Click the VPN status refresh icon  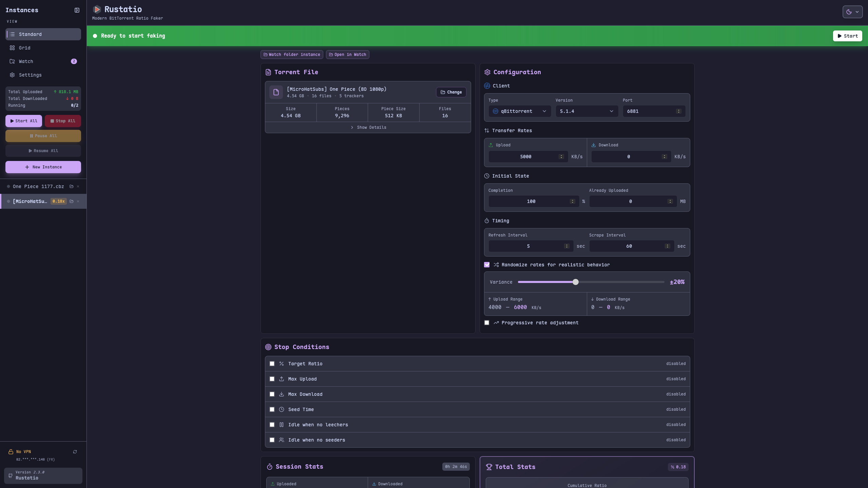(x=75, y=452)
